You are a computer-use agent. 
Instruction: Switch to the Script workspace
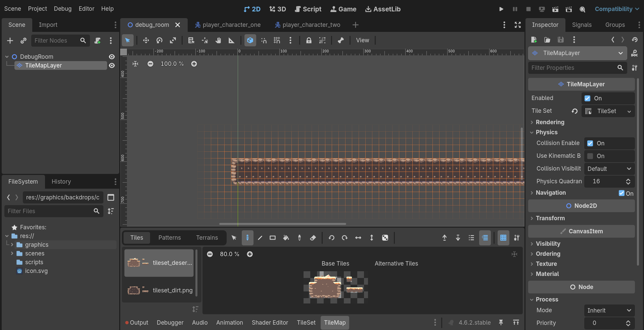click(x=308, y=9)
